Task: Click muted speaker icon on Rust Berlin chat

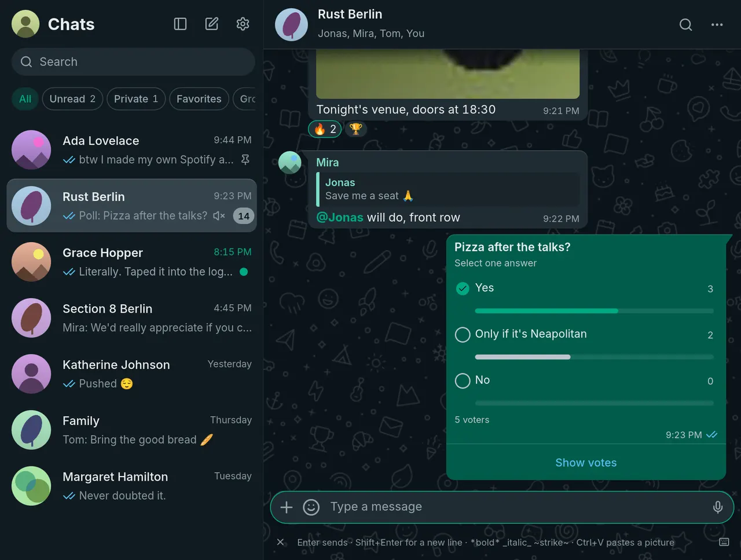Action: (x=219, y=215)
